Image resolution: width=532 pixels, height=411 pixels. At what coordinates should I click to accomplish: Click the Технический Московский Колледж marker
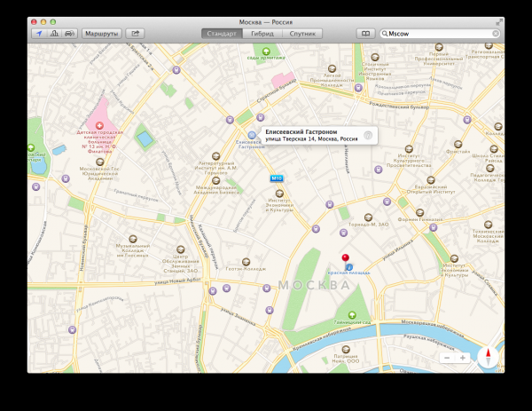pos(488,225)
